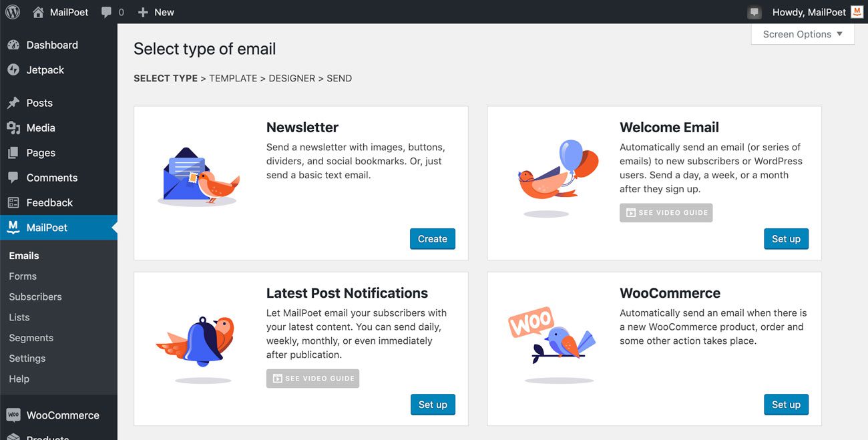Click the MailPoet M icon in the sidebar
868x440 pixels.
point(15,227)
